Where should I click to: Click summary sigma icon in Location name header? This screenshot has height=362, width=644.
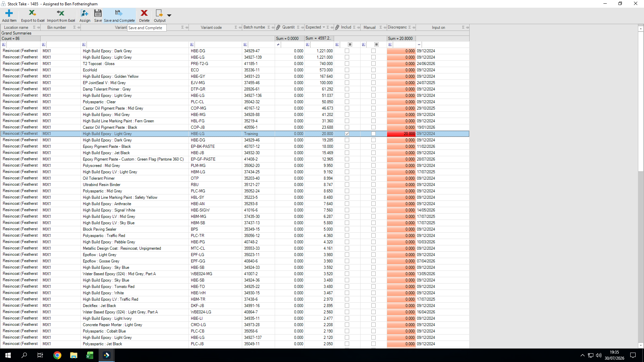coord(34,27)
